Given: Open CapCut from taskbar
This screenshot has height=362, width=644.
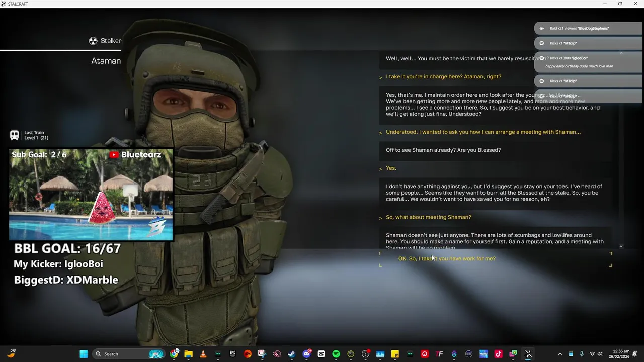Looking at the screenshot, I should [321, 354].
